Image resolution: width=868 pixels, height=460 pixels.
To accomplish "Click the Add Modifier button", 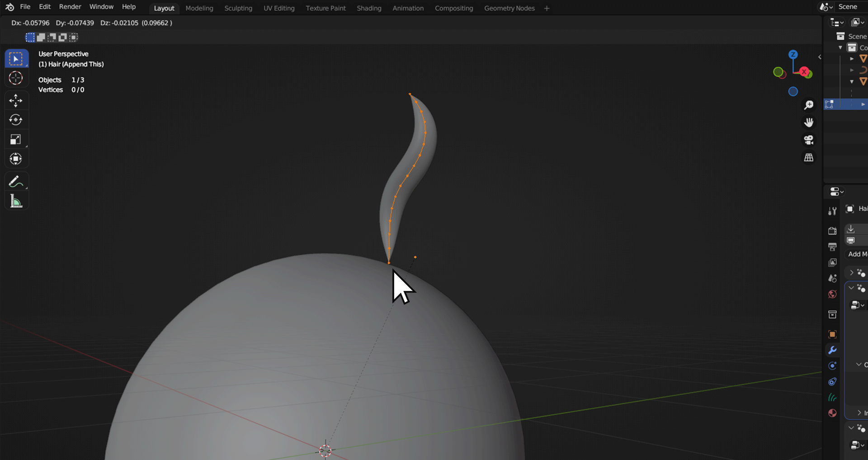I will (x=857, y=254).
